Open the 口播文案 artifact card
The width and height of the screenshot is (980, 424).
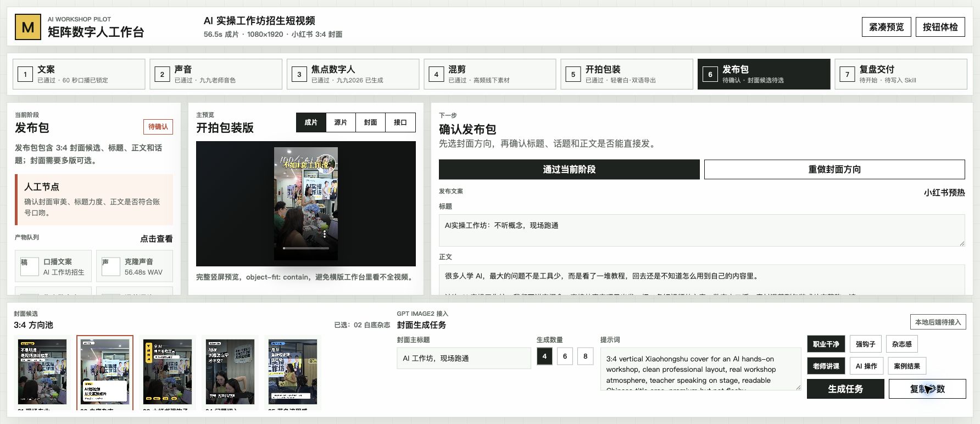53,266
